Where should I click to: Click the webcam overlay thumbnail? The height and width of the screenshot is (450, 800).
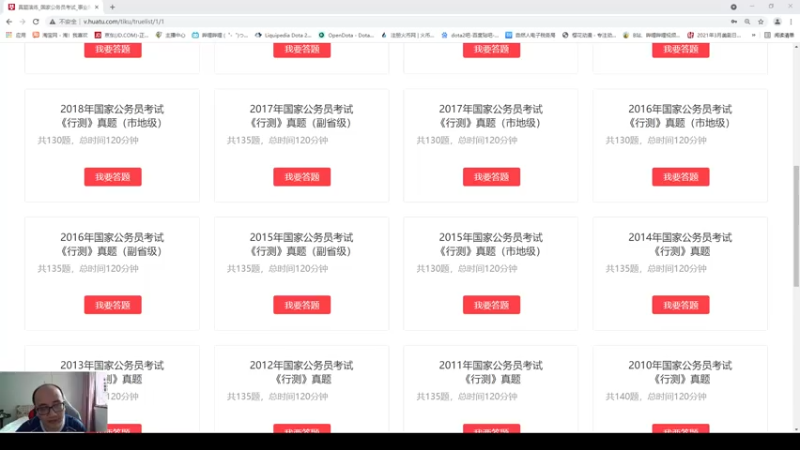[x=54, y=402]
